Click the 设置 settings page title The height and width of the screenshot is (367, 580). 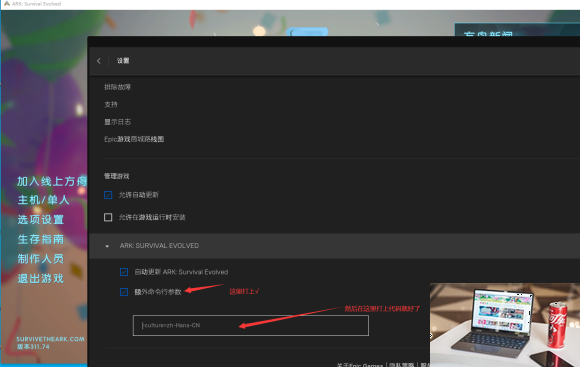123,61
